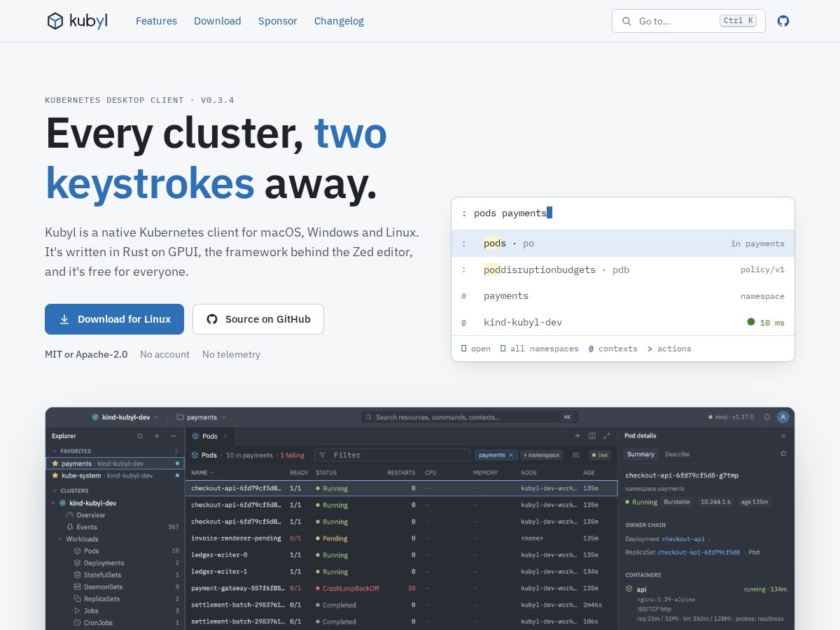Select the ledger-writer-0 pod row
This screenshot has height=630, width=840.
coord(401,555)
